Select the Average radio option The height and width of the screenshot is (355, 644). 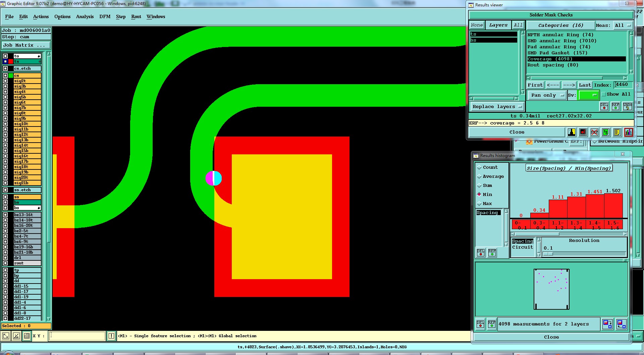coord(479,176)
